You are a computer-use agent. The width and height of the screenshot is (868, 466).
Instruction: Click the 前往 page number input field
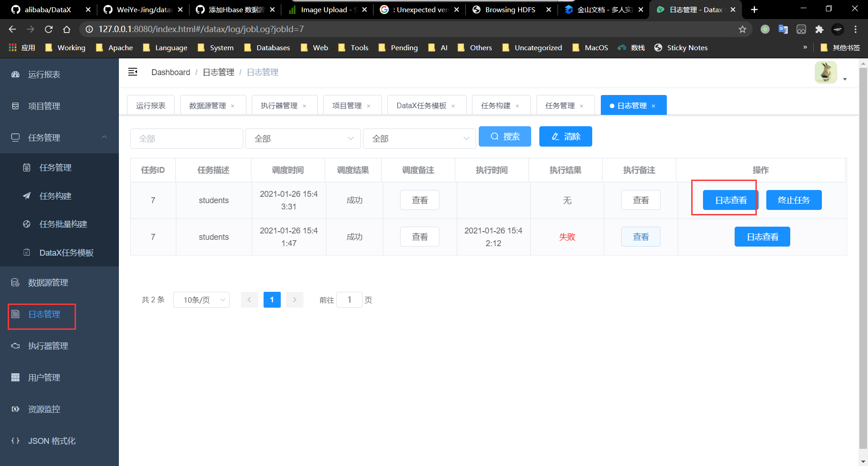(349, 300)
